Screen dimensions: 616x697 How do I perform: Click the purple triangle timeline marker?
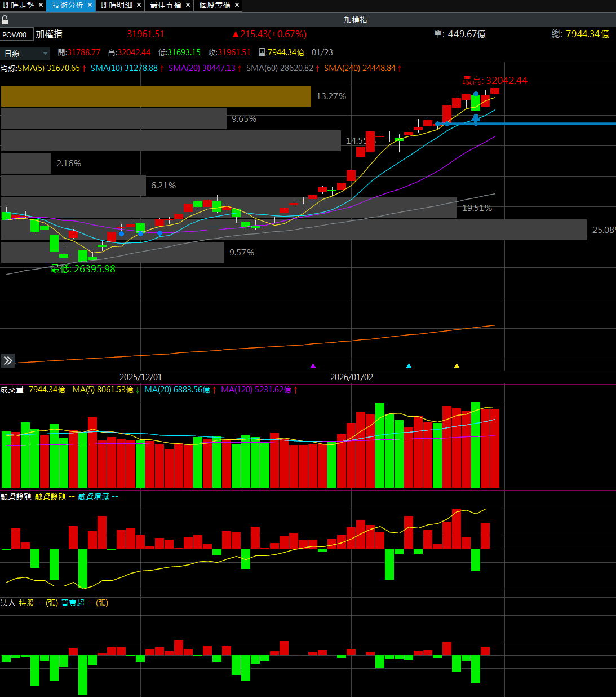[x=313, y=366]
